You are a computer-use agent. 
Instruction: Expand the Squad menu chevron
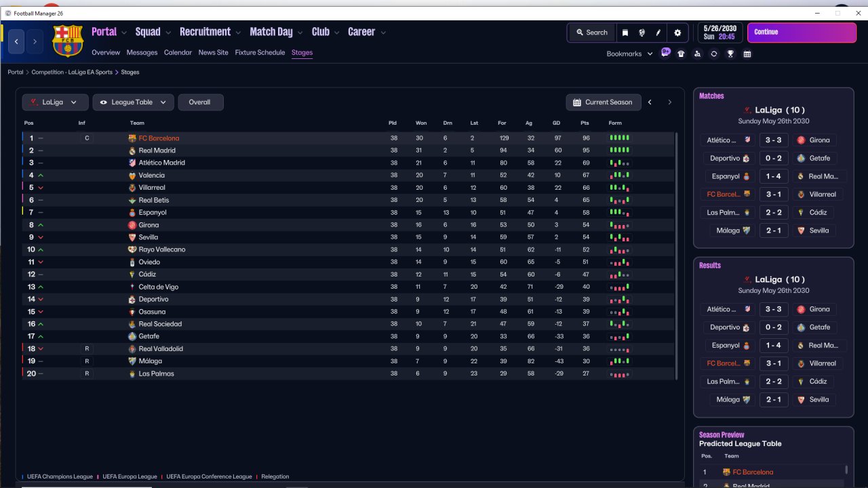(168, 32)
